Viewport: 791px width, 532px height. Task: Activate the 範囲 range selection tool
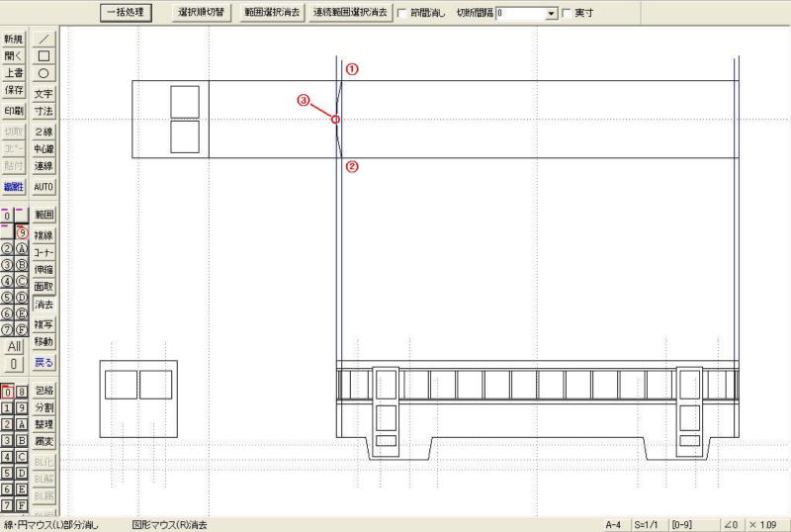[x=44, y=215]
